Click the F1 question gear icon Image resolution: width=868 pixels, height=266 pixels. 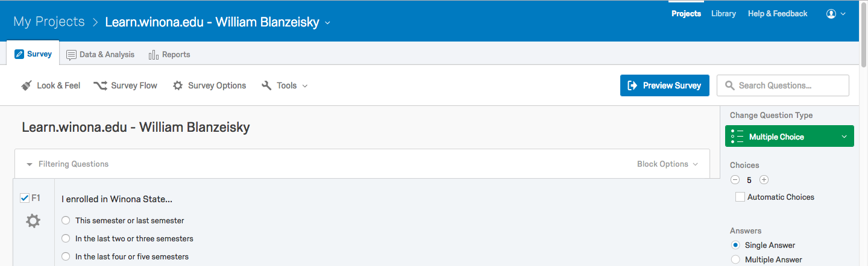click(x=33, y=221)
